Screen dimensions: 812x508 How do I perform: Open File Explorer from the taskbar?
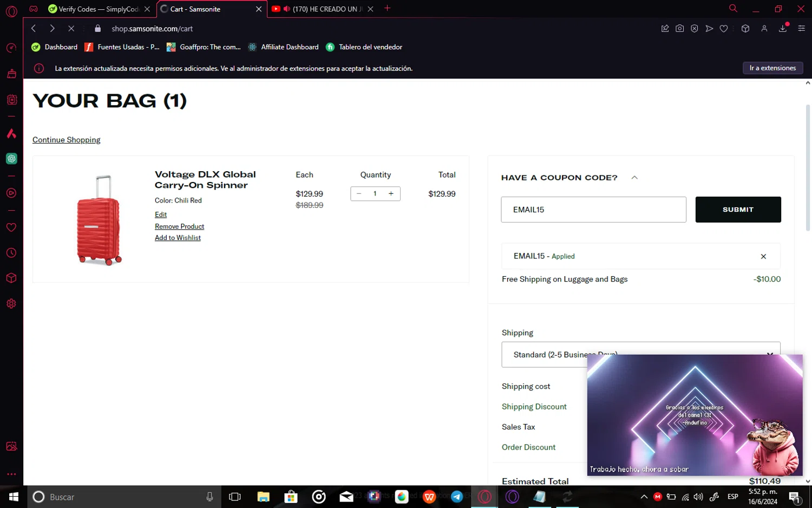pos(263,497)
